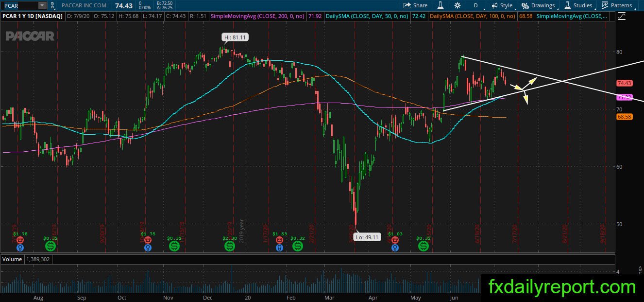Screen dimensions: 644x302
Task: Click the $1.78 earnings phone icon
Action: pos(20,240)
